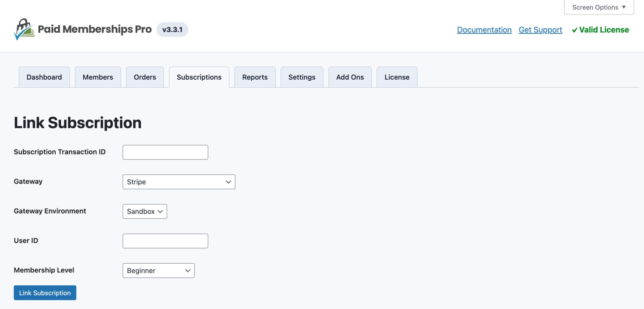Focus the Subscription Transaction ID field
The height and width of the screenshot is (309, 644).
tap(165, 152)
